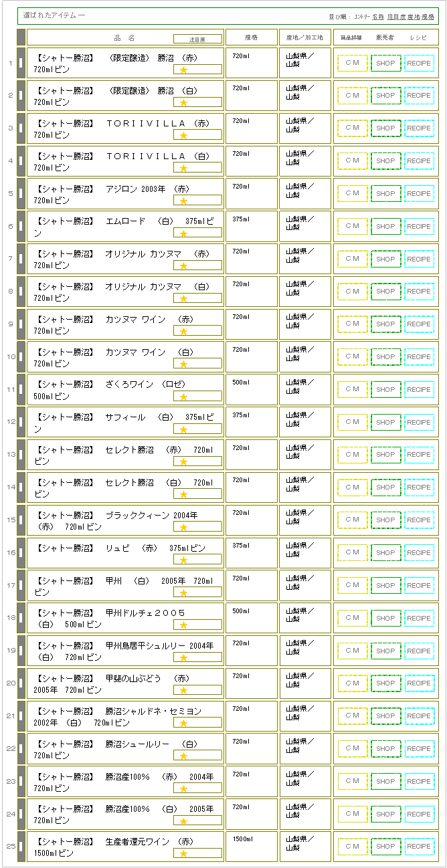Open CM for 甲斐の山ぶどう (赤)
Image resolution: width=447 pixels, height=868 pixels.
(x=353, y=683)
